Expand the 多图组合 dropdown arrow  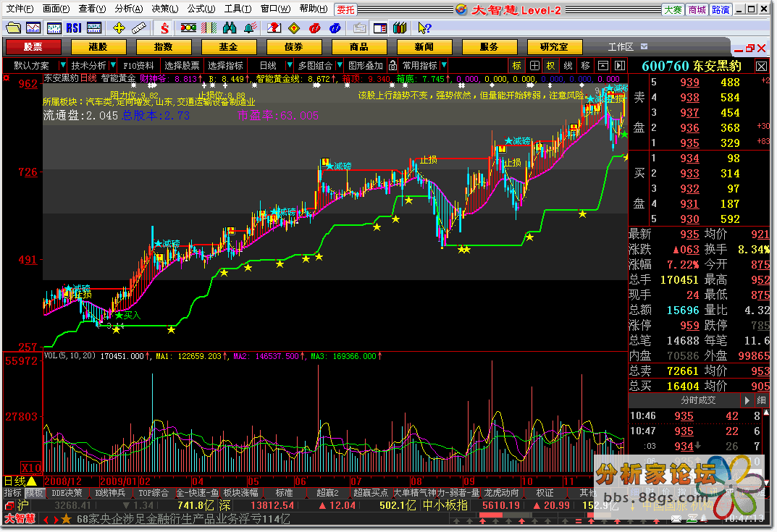[340, 65]
